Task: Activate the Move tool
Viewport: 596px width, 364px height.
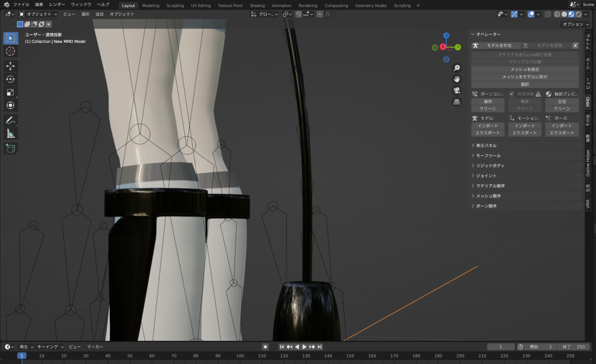Action: click(10, 66)
